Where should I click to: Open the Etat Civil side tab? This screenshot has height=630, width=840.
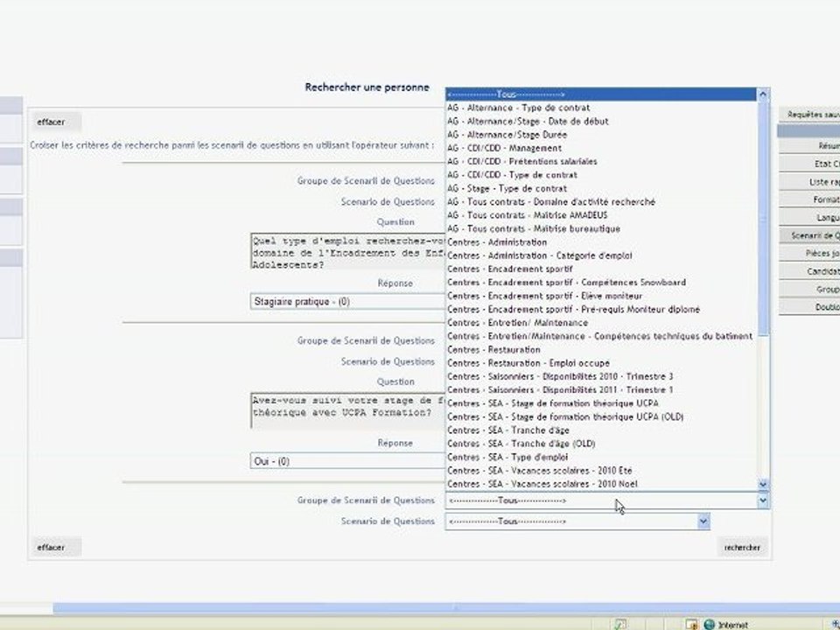pos(809,164)
